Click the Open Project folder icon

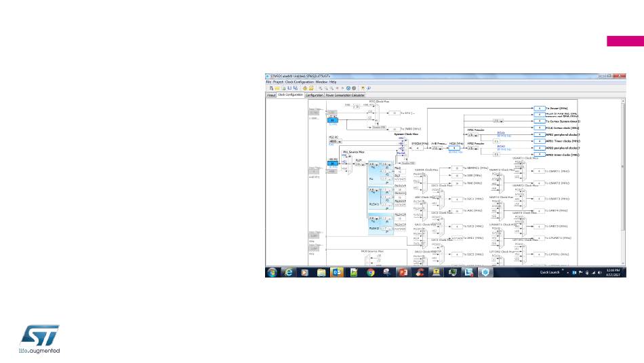(x=278, y=88)
